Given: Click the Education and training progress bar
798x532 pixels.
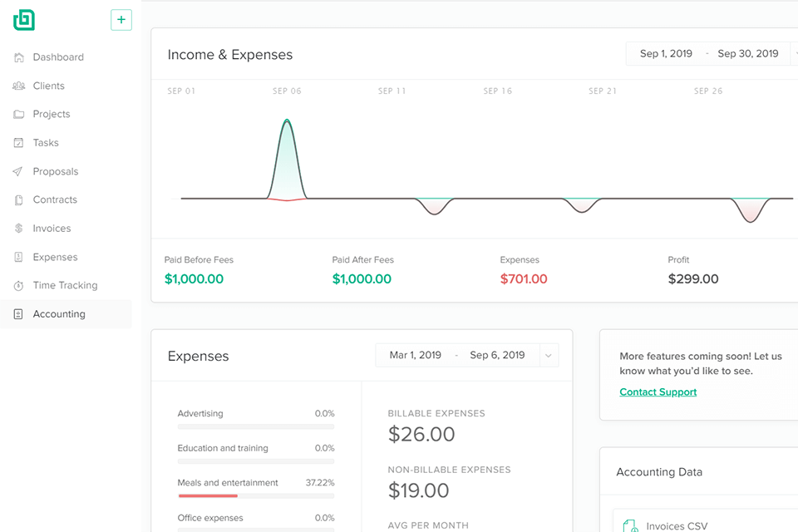Looking at the screenshot, I should click(x=256, y=461).
